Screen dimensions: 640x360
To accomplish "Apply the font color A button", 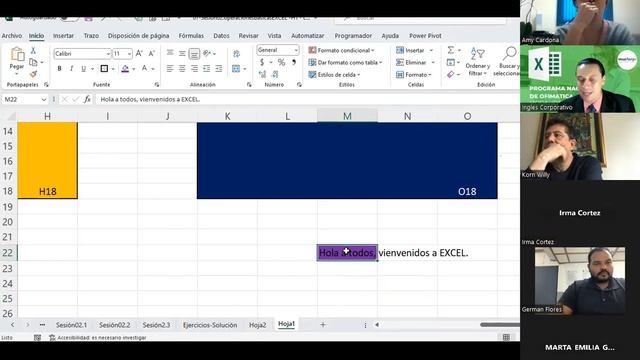I will [144, 69].
